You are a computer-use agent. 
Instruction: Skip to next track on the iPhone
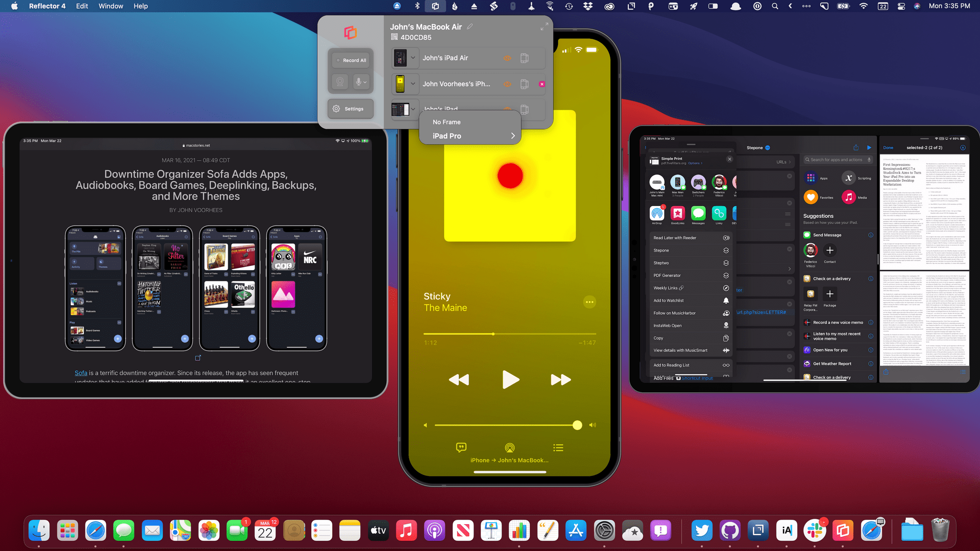pyautogui.click(x=561, y=380)
